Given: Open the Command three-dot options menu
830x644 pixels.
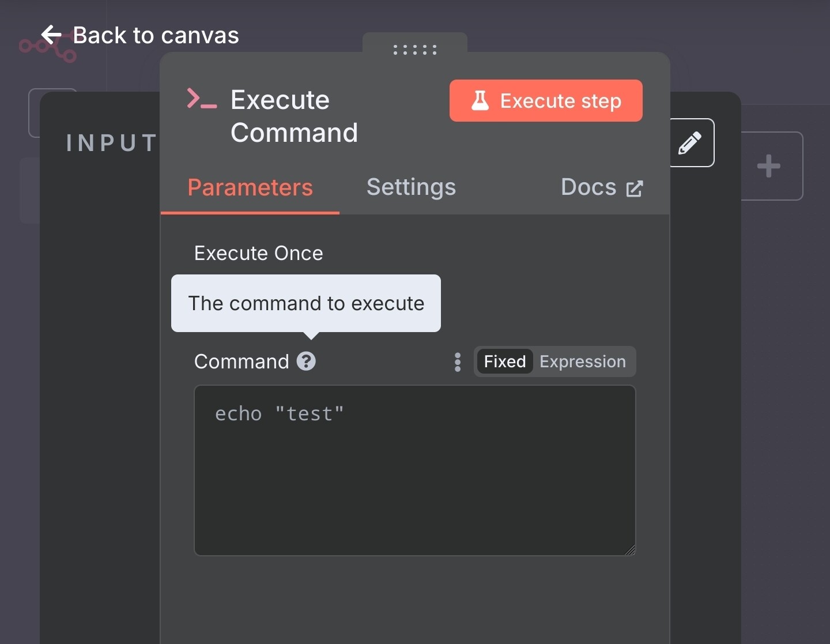Looking at the screenshot, I should 458,362.
